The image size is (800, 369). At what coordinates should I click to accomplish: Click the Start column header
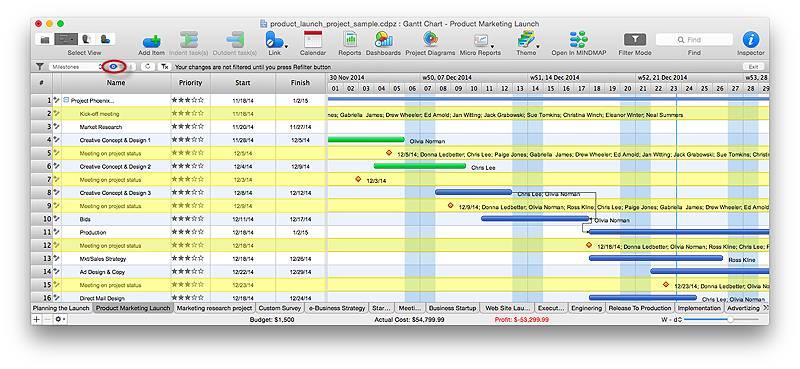point(242,83)
